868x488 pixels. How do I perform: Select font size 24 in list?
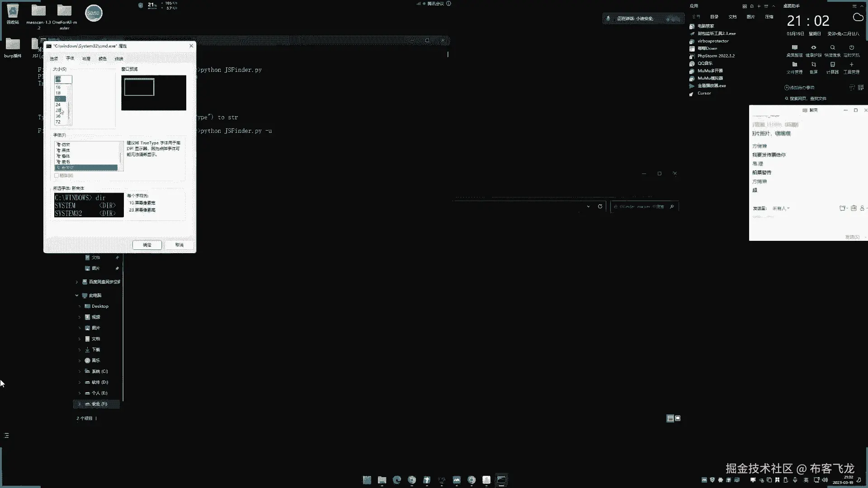click(x=58, y=104)
